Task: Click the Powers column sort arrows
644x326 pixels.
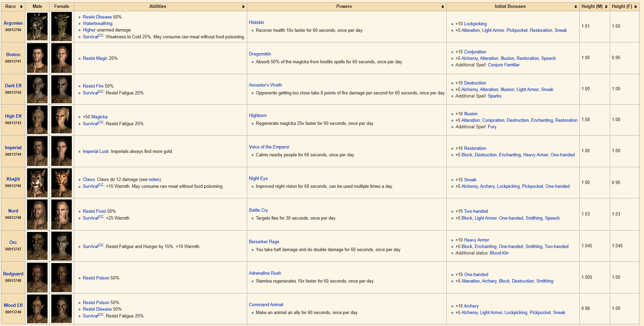Action: tap(443, 7)
